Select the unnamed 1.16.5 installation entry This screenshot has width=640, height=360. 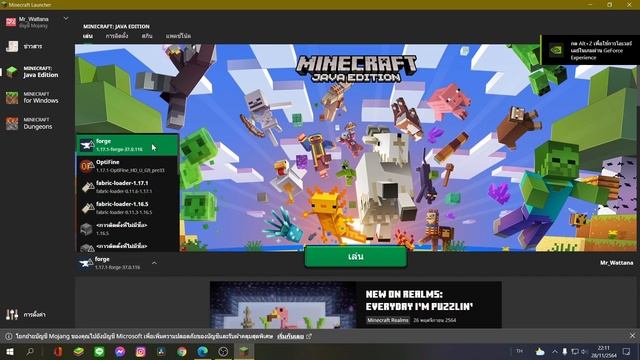(127, 229)
